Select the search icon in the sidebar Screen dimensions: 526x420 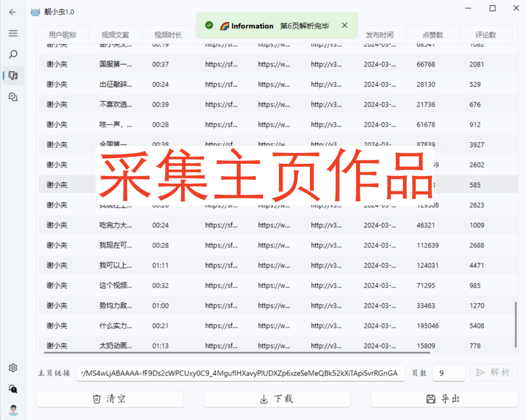pyautogui.click(x=13, y=54)
